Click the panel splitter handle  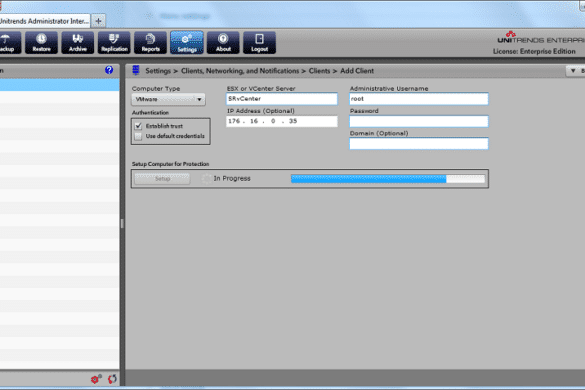tap(122, 223)
